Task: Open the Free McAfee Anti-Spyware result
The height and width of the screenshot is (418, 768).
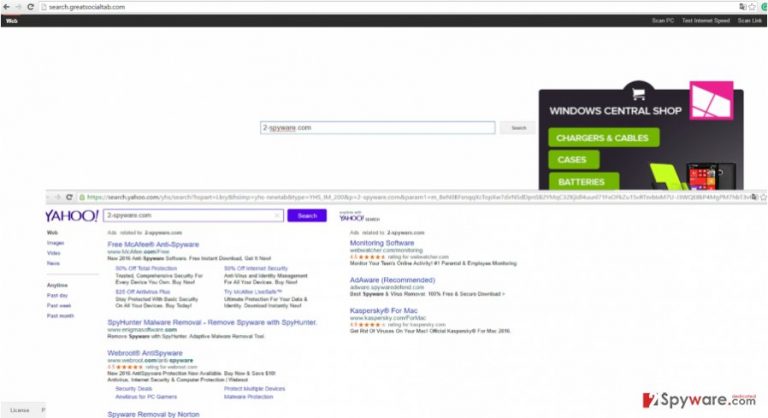Action: tap(153, 245)
